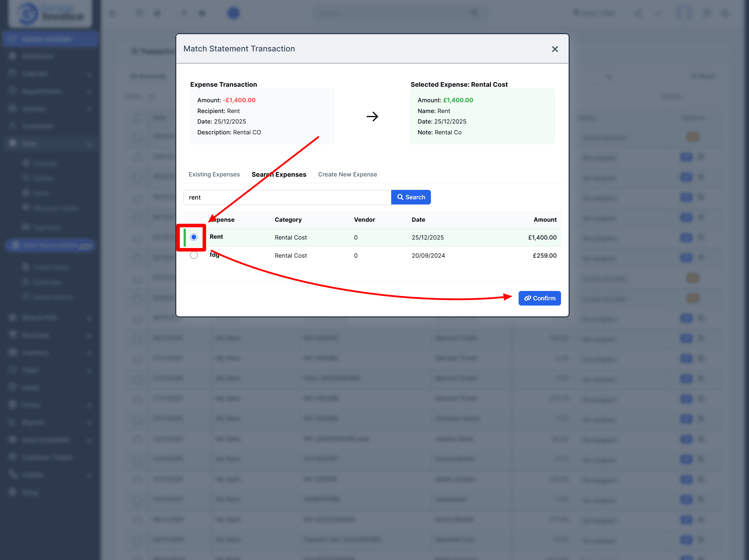Viewport: 749px width, 560px height.
Task: Open the Create New Expense tab
Action: tap(347, 174)
